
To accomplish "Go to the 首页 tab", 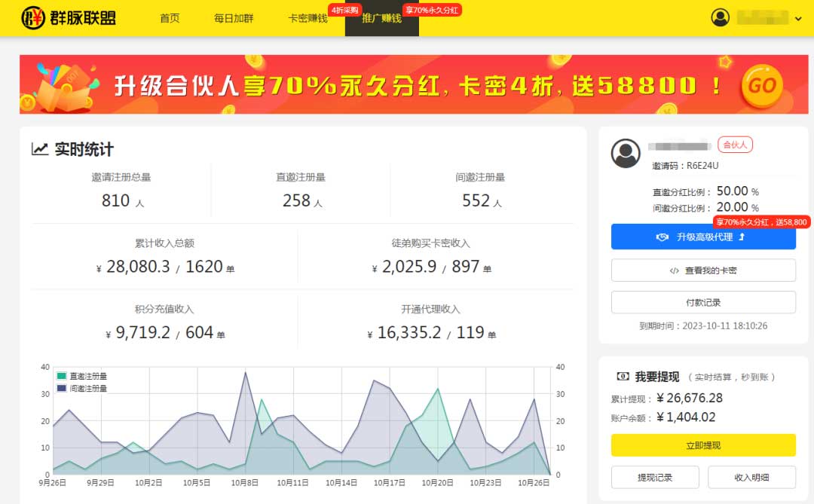I will [x=170, y=18].
